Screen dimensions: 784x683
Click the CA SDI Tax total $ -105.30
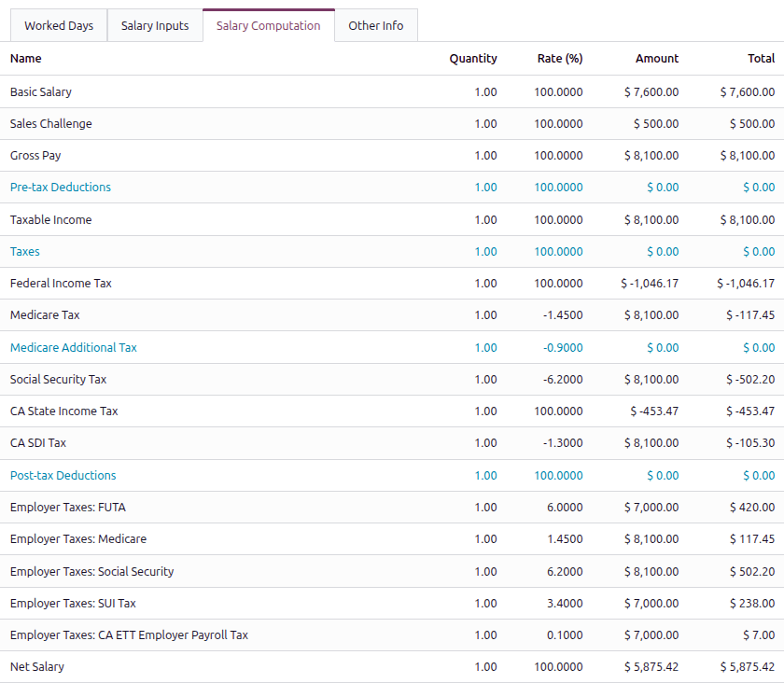tap(750, 442)
